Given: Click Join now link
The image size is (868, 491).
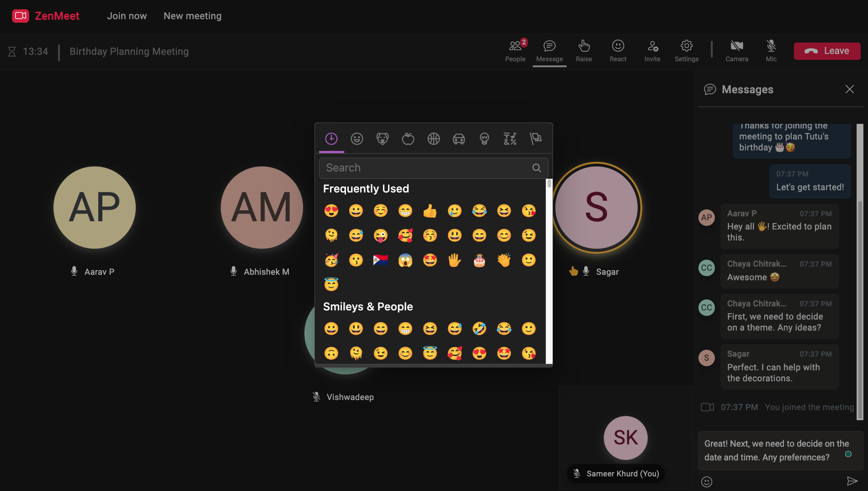Looking at the screenshot, I should [127, 16].
